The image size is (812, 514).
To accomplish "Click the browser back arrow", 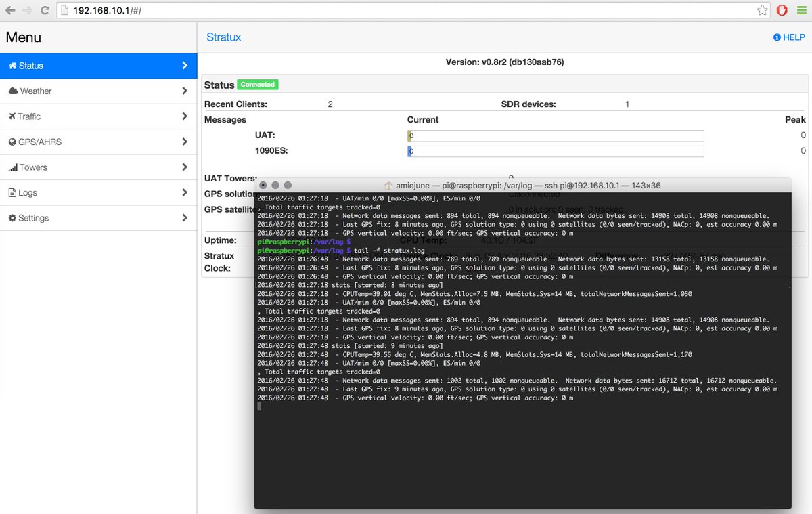I will pos(10,10).
